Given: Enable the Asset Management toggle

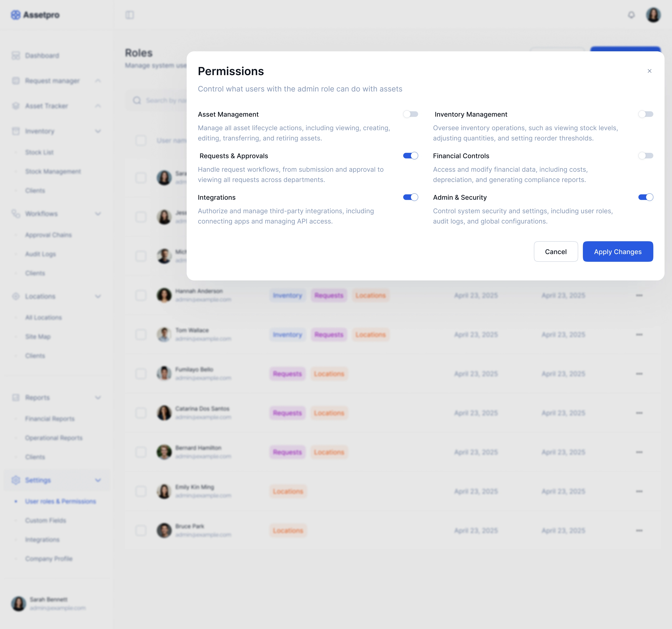Looking at the screenshot, I should 410,114.
